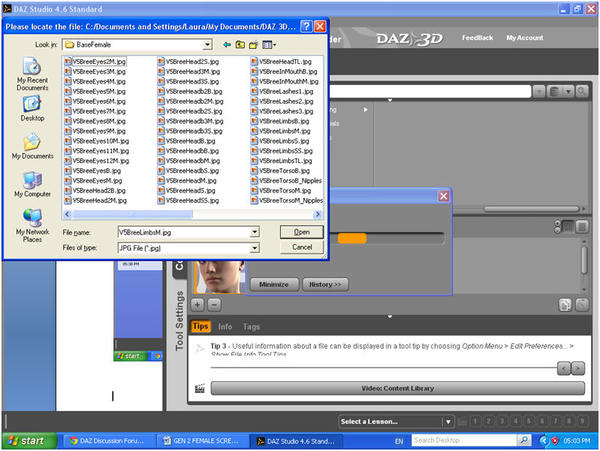Close the progress dialog with X
Viewport: 600px width, 451px height.
point(443,196)
